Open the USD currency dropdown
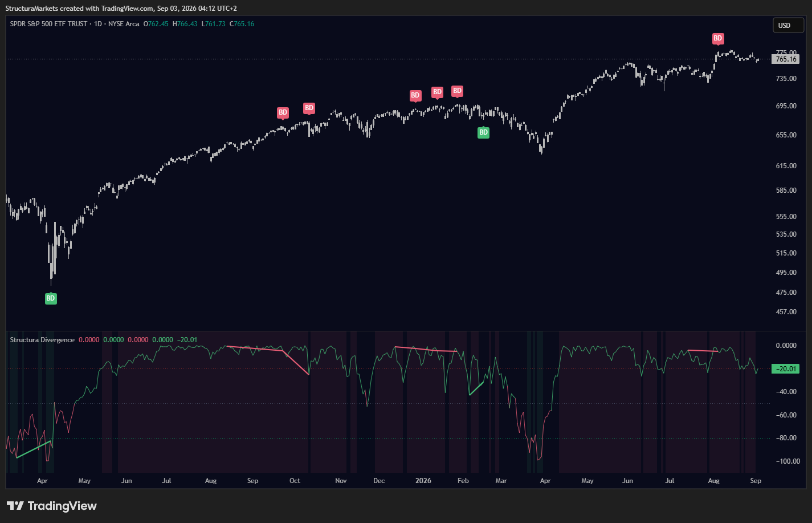Viewport: 812px width, 523px height. 788,25
